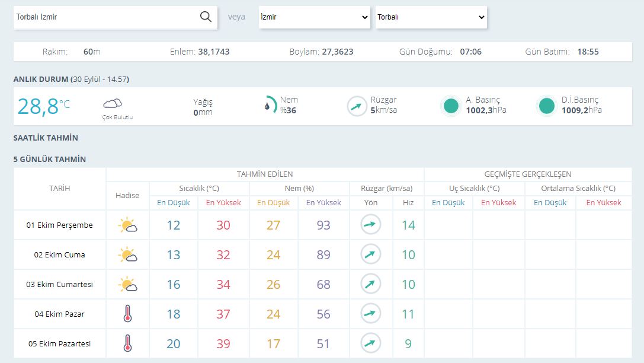Click wind direction arrow for 05 Ekim Pazartesi
644x363 pixels.
pos(370,343)
